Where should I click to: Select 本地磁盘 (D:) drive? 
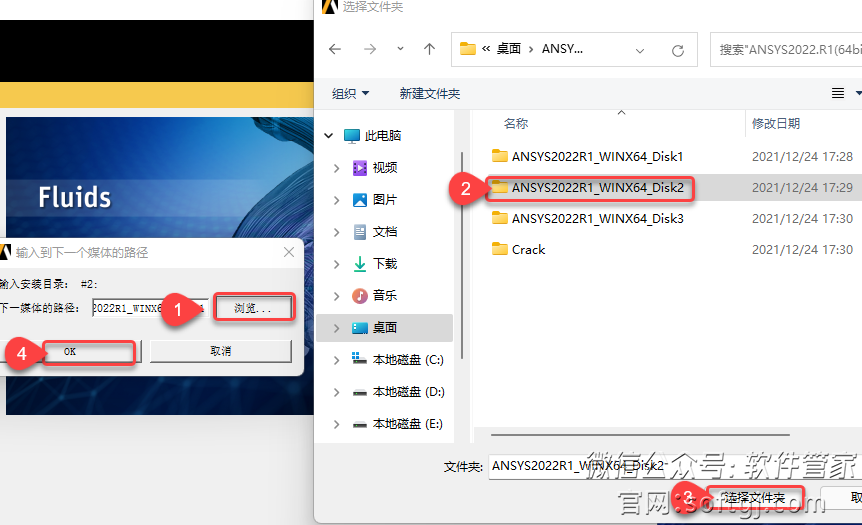pyautogui.click(x=408, y=392)
